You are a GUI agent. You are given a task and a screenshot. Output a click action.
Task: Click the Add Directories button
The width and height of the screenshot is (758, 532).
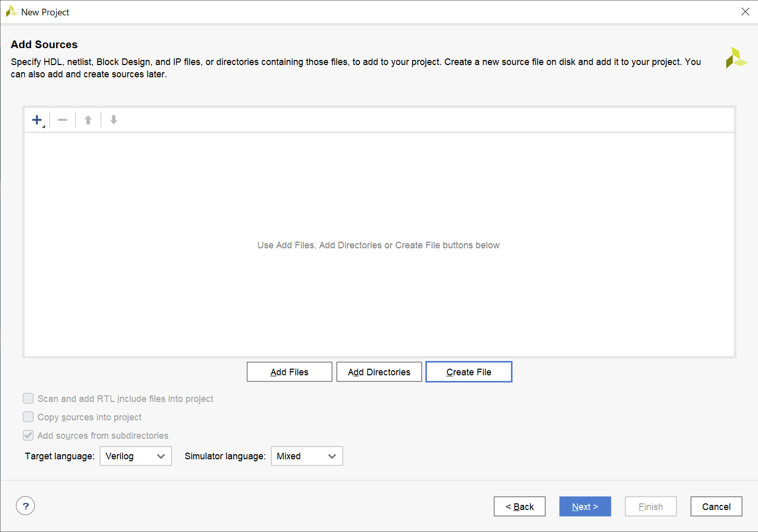(x=379, y=372)
